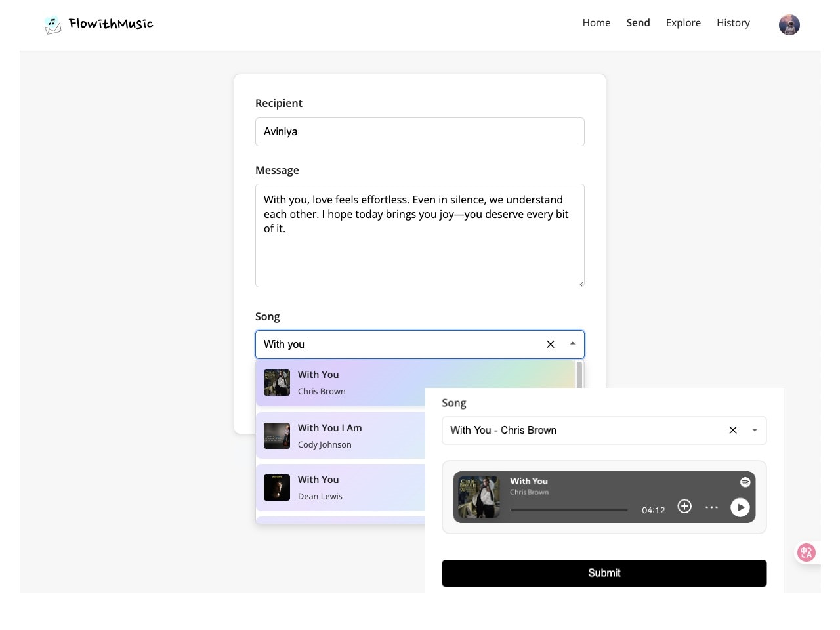Click the dropdown list scrollbar
The width and height of the screenshot is (840, 630).
579,375
